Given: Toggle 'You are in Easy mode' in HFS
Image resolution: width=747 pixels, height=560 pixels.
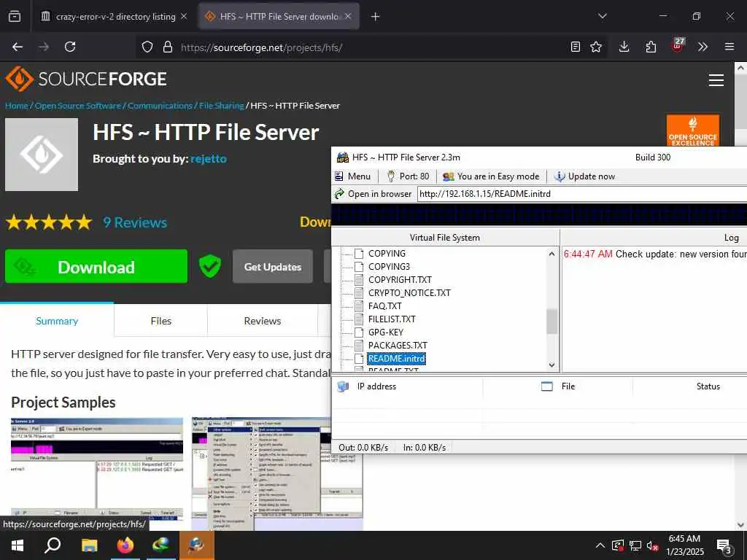Looking at the screenshot, I should pyautogui.click(x=491, y=176).
